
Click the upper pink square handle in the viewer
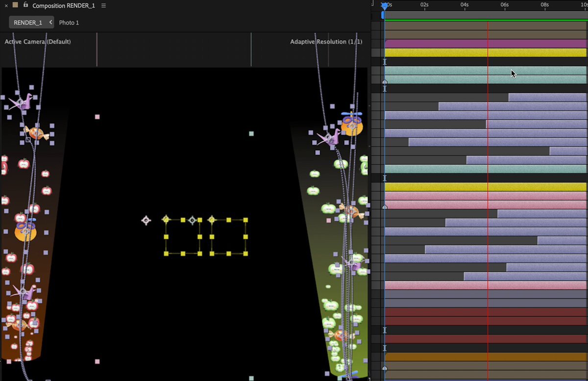click(x=97, y=117)
